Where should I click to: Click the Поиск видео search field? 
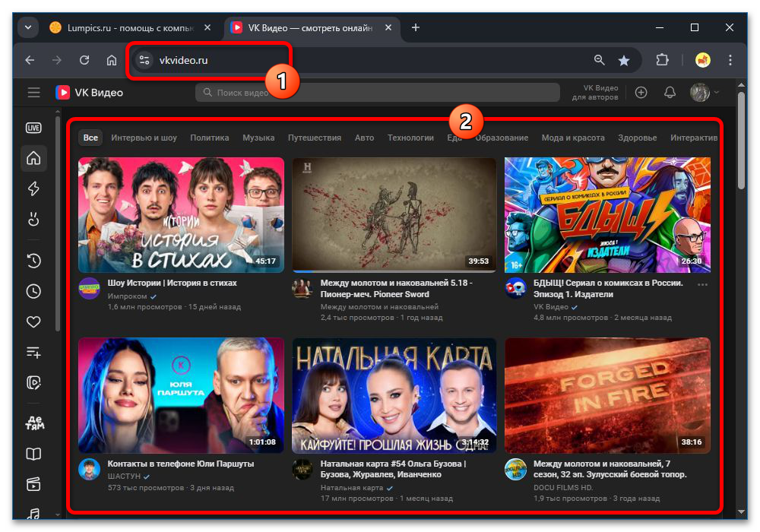377,93
